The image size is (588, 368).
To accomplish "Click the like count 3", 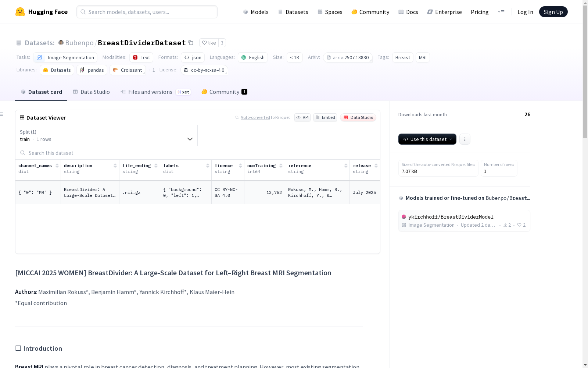I will pos(222,43).
